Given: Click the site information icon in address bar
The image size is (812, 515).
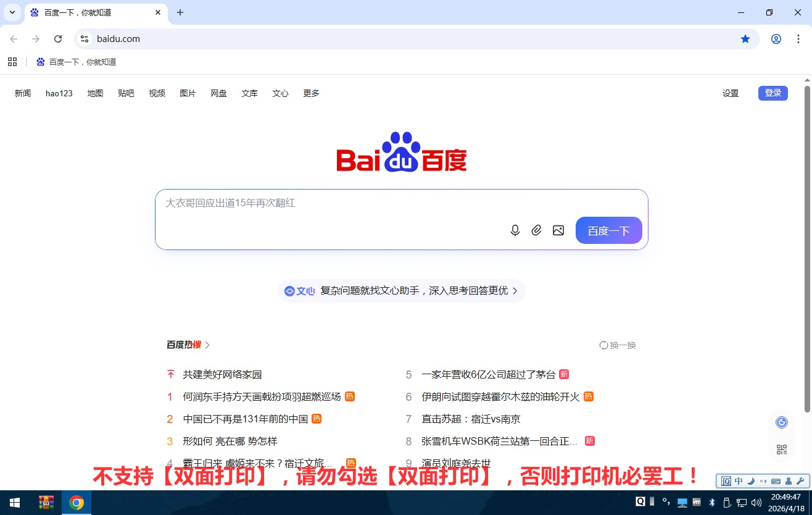Looking at the screenshot, I should [85, 39].
